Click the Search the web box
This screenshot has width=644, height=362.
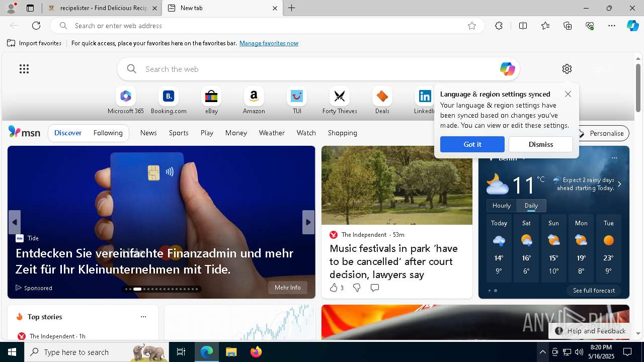[x=318, y=69]
